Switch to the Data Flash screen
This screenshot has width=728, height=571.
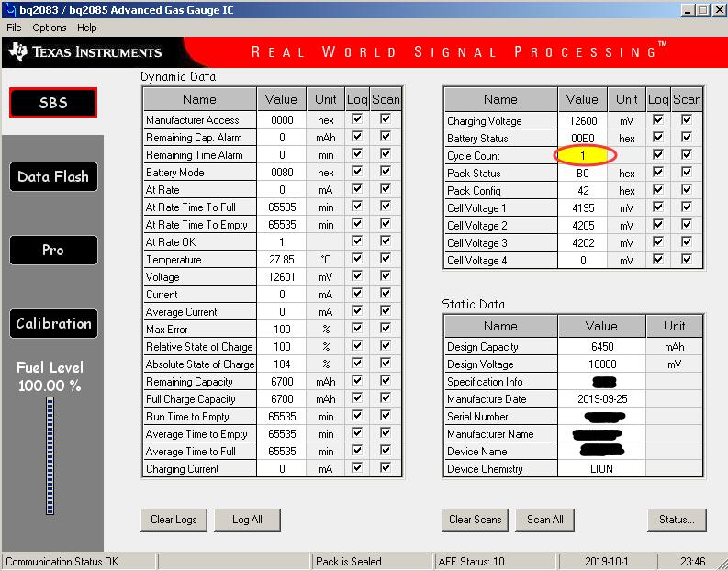(53, 176)
